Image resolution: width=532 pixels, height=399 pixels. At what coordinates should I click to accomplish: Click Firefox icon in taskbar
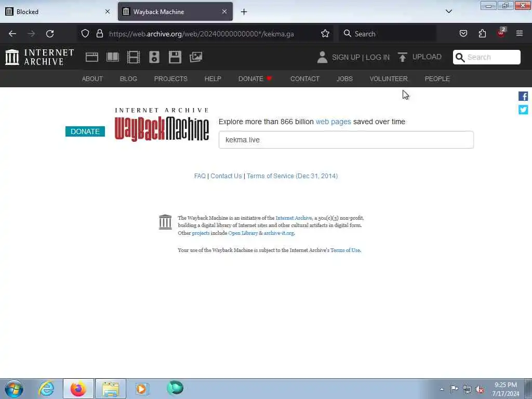click(x=78, y=389)
